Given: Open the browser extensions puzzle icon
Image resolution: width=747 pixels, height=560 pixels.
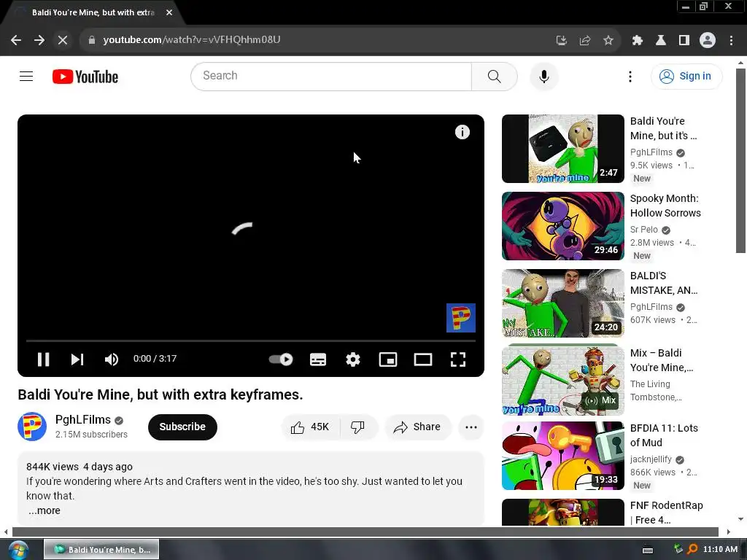Looking at the screenshot, I should [x=638, y=41].
